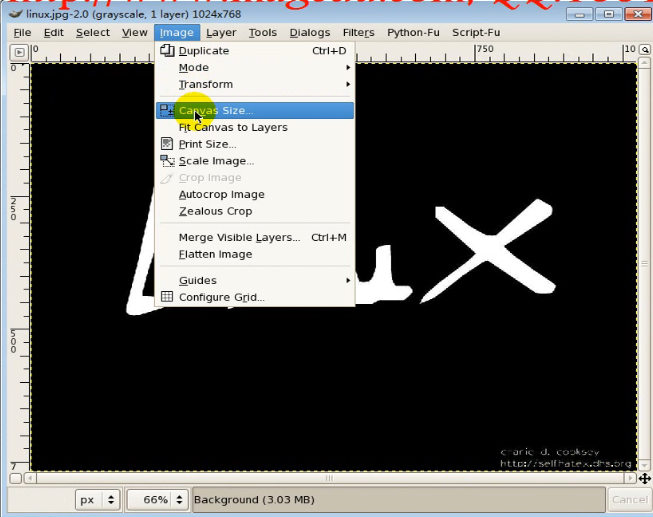Open the Script-Fu menu

point(476,32)
